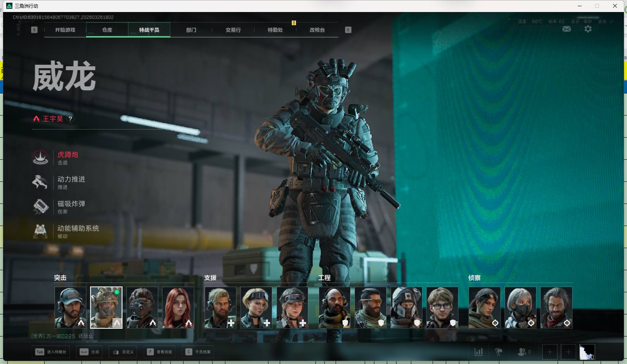Select the 特战干员 tab

click(149, 30)
